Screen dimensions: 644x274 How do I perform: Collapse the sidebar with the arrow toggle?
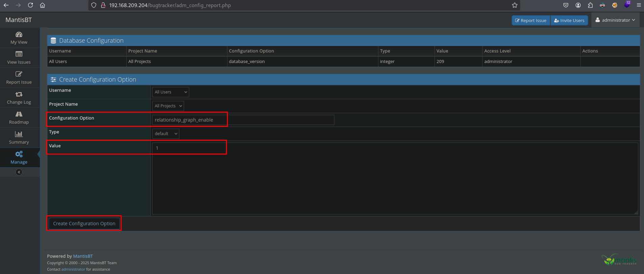tap(19, 172)
